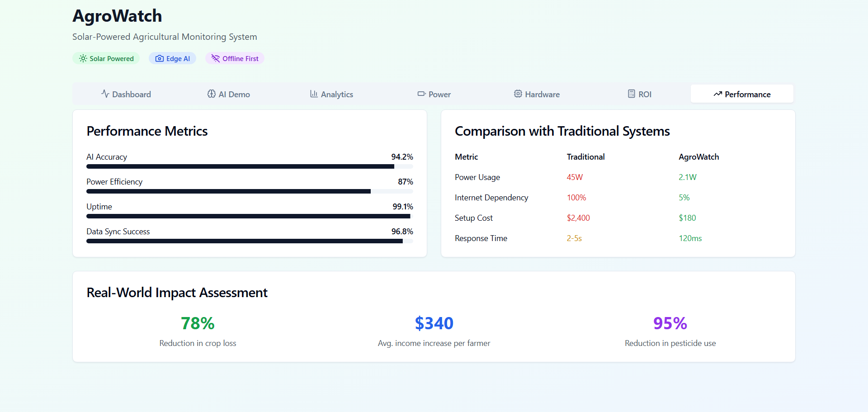Open the Dashboard tab
This screenshot has width=868, height=412.
point(126,94)
